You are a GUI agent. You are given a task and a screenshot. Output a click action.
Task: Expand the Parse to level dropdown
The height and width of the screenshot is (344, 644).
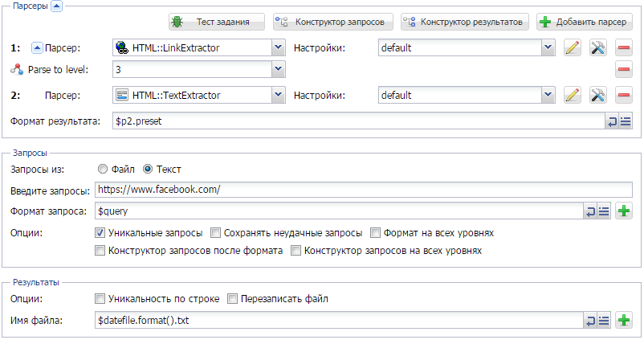coord(279,69)
